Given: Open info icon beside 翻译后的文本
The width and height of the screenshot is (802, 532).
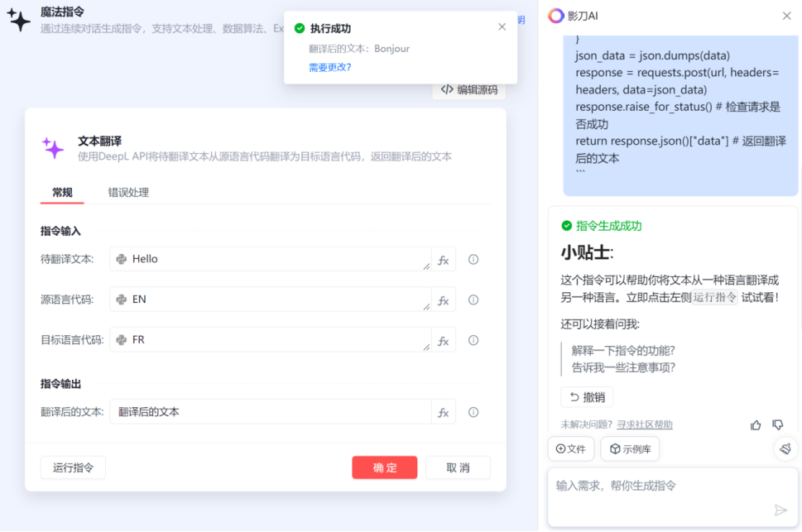Looking at the screenshot, I should 473,412.
